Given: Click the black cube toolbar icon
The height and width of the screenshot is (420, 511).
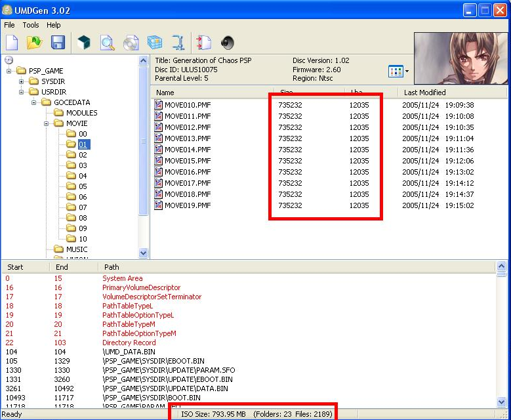Looking at the screenshot, I should point(83,43).
